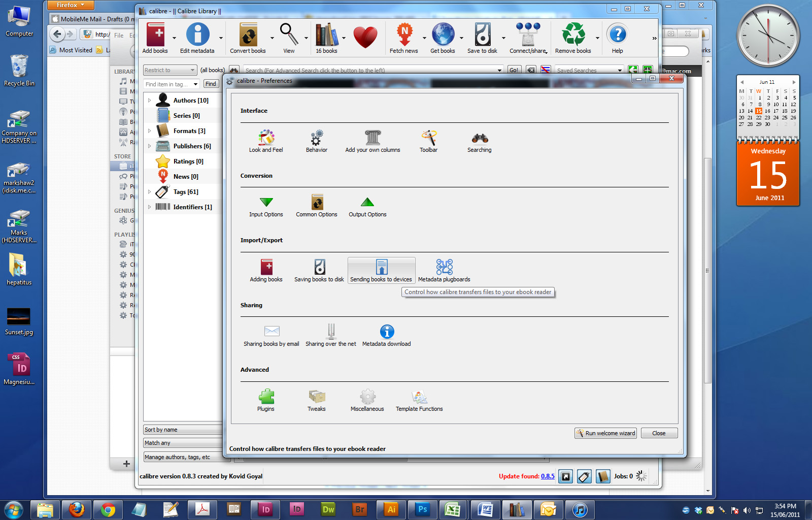Expand the Authors [10] tree node
This screenshot has width=812, height=520.
point(149,101)
